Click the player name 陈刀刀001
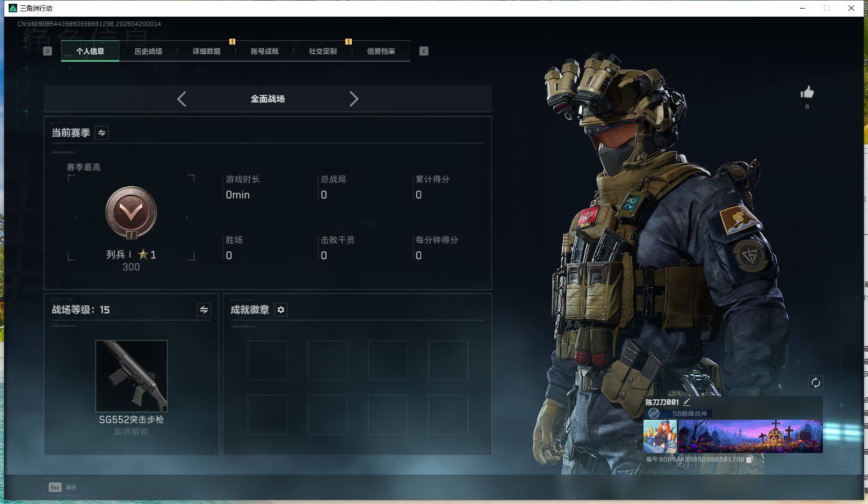 [662, 402]
